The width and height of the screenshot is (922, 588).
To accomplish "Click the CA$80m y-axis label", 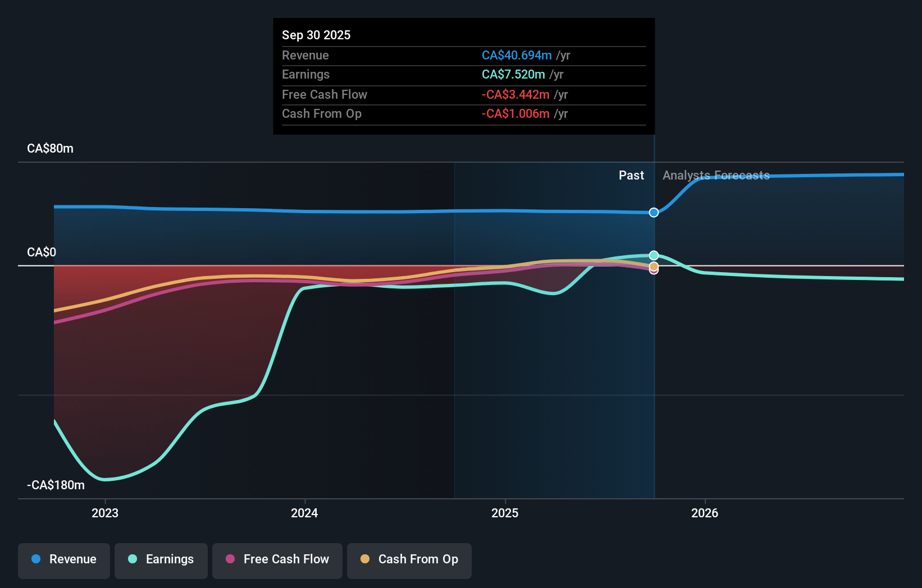I will pos(51,149).
